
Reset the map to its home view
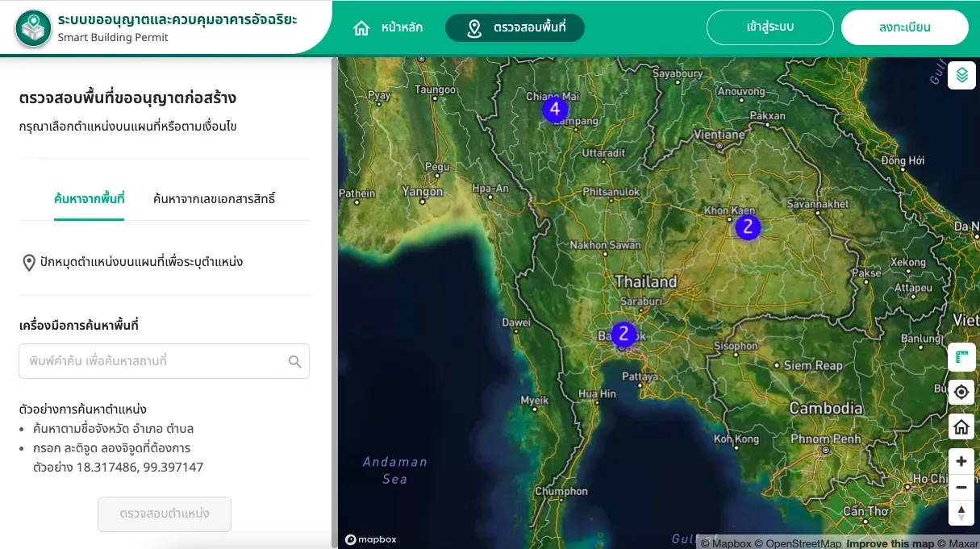(x=961, y=426)
